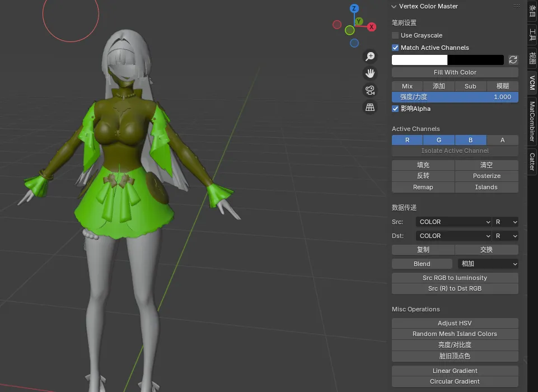Click the 交换 data transfer button
The image size is (538, 392).
coord(486,250)
